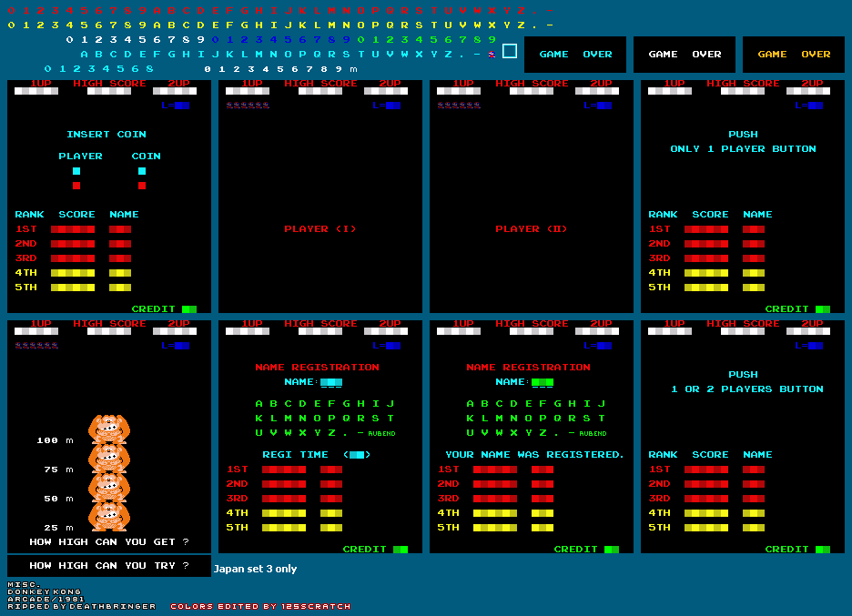This screenshot has width=852, height=616.
Task: Click the REGI TIME label
Action: tap(295, 455)
